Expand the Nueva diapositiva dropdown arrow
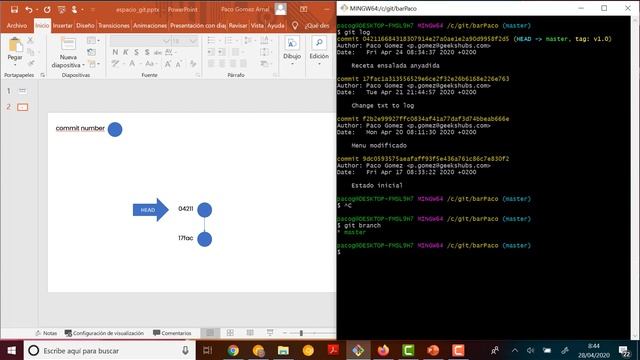The width and height of the screenshot is (640, 360). pyautogui.click(x=83, y=65)
